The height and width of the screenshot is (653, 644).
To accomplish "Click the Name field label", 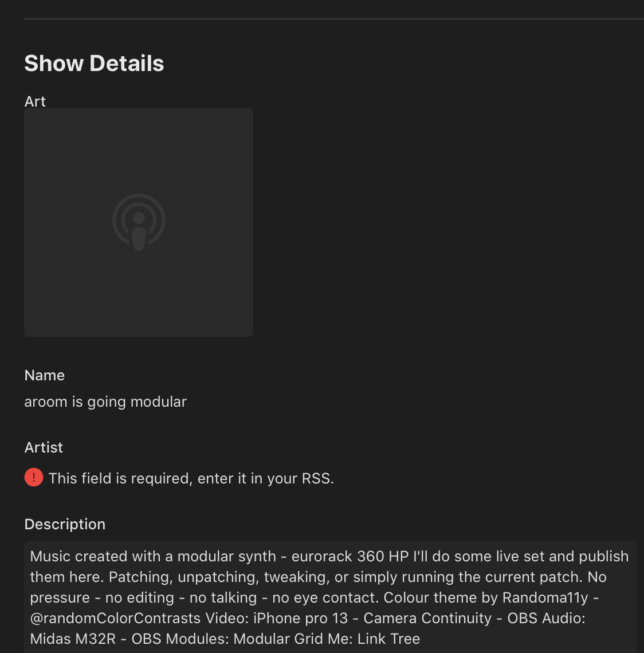I will coord(45,375).
